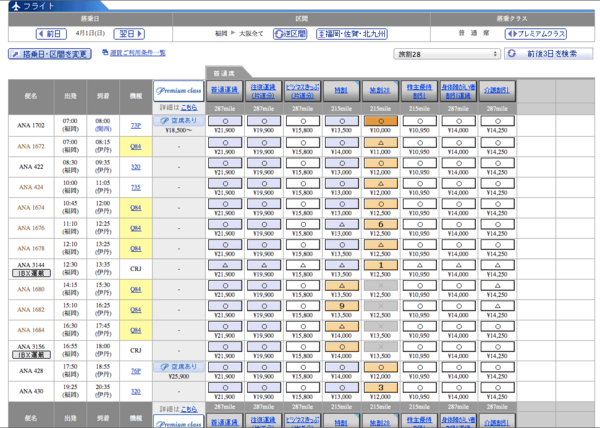Open 福岡・佐賀・北九州 airport selection button
Image resolution: width=600 pixels, height=428 pixels.
click(x=352, y=34)
